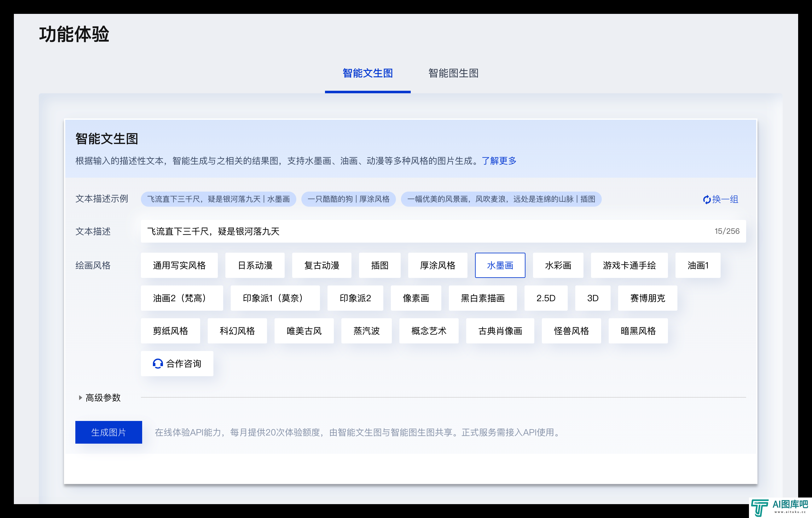This screenshot has height=518, width=812.
Task: Apply the 飞流直下三千尺 example chip
Action: tap(218, 199)
